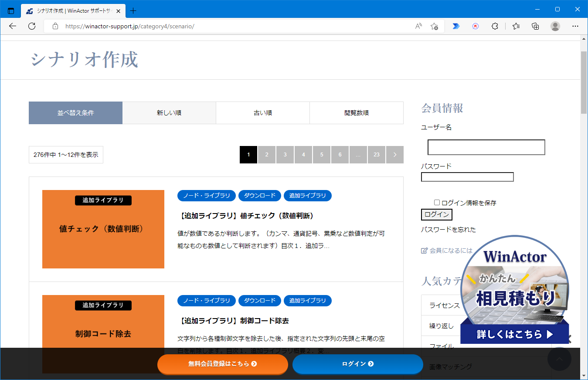The width and height of the screenshot is (588, 380).
Task: Switch to the 新しい順 sort tab
Action: click(169, 112)
